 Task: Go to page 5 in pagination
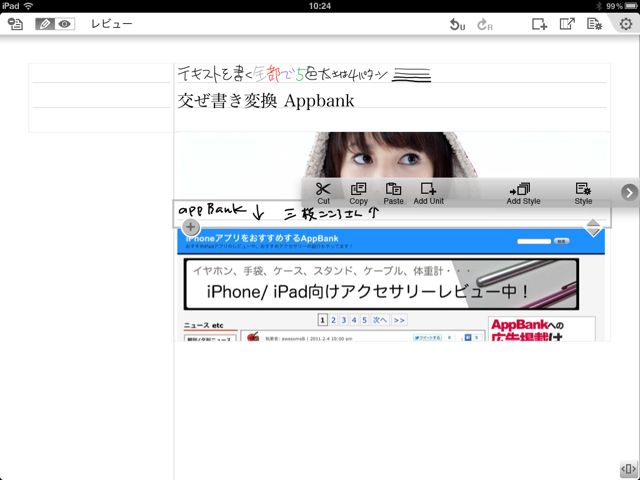[364, 320]
